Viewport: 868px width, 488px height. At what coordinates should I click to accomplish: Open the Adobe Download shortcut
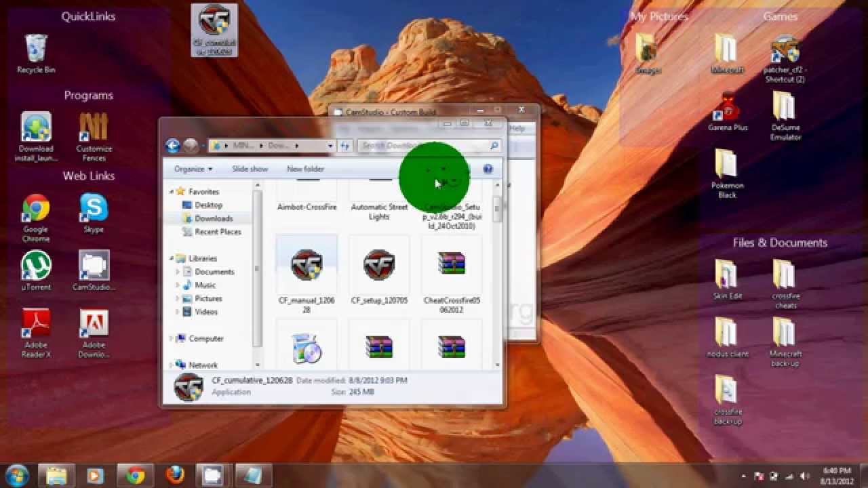coord(94,333)
